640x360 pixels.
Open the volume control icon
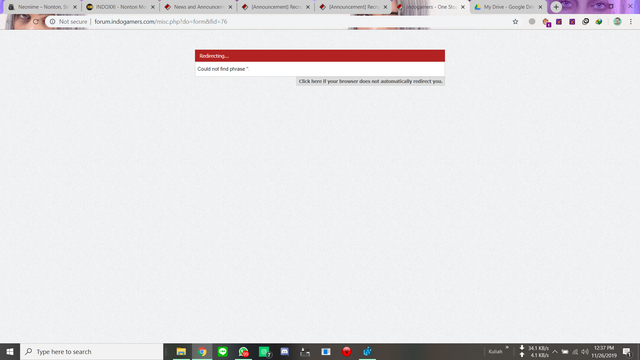(x=585, y=351)
